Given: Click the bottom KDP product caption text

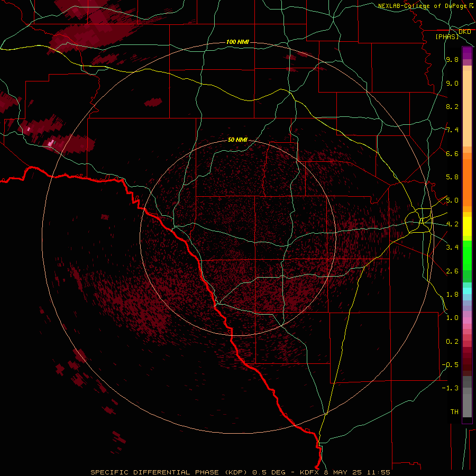Looking at the screenshot, I should click(x=240, y=472).
